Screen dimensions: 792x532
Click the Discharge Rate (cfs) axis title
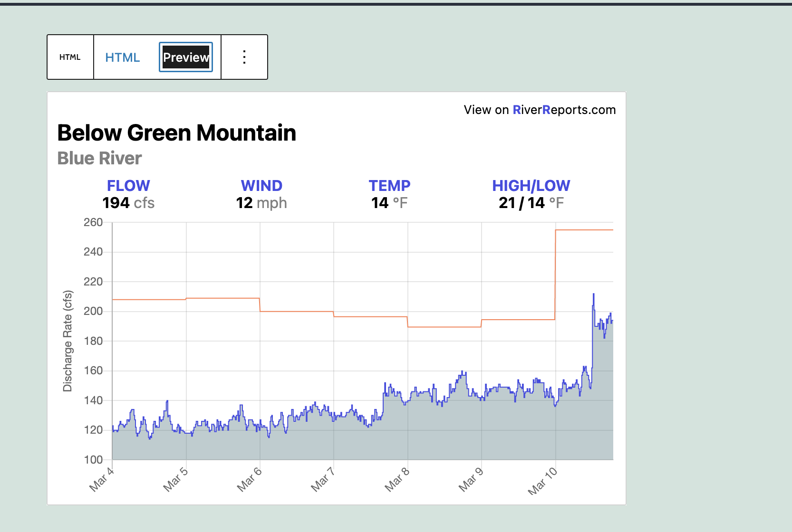(68, 341)
